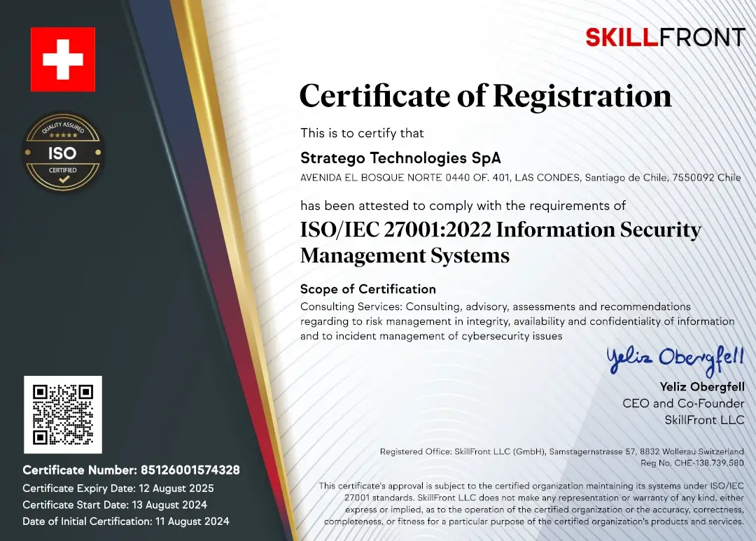Click the SKILLFRONT logo

click(666, 37)
